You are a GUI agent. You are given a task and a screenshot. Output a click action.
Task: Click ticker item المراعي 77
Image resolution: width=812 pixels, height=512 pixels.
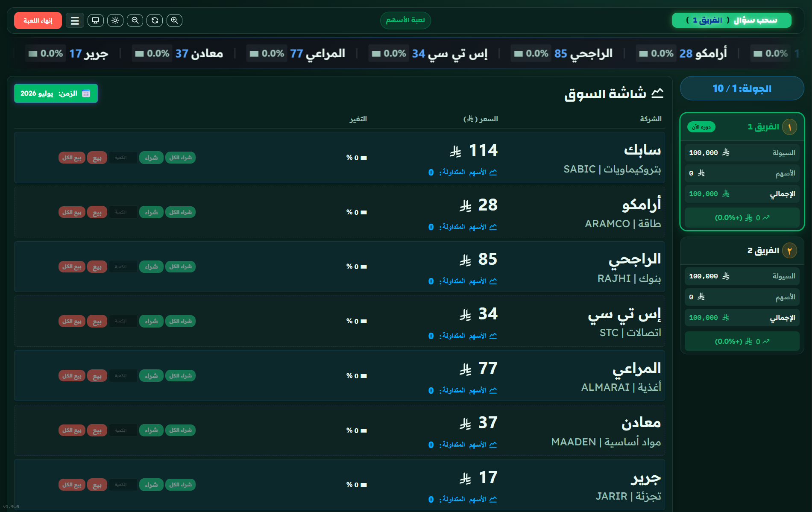(296, 53)
